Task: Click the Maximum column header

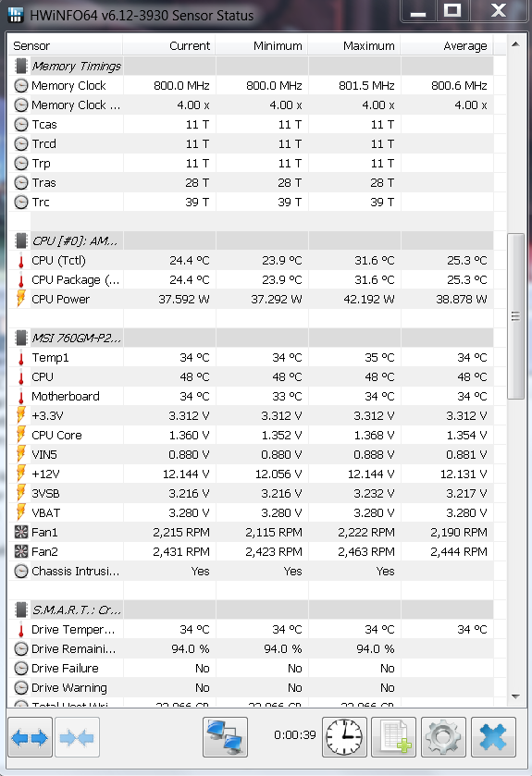Action: [354, 45]
